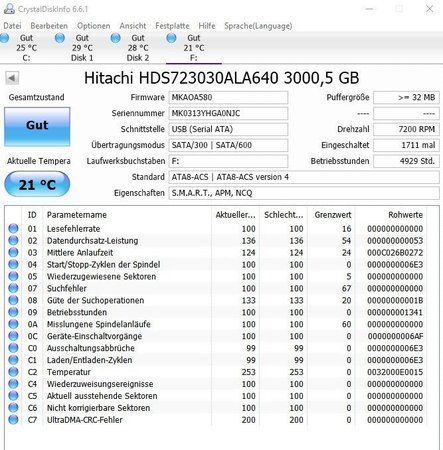Open the Hilfe menu
This screenshot has height=450, width=443.
pyautogui.click(x=207, y=26)
